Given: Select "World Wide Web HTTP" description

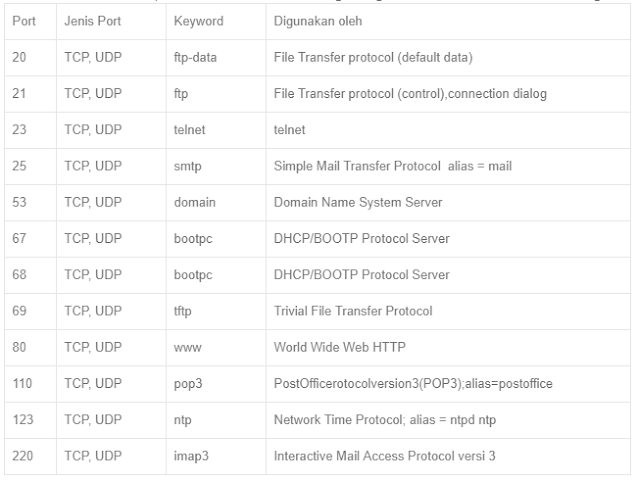Looking at the screenshot, I should (x=333, y=347).
